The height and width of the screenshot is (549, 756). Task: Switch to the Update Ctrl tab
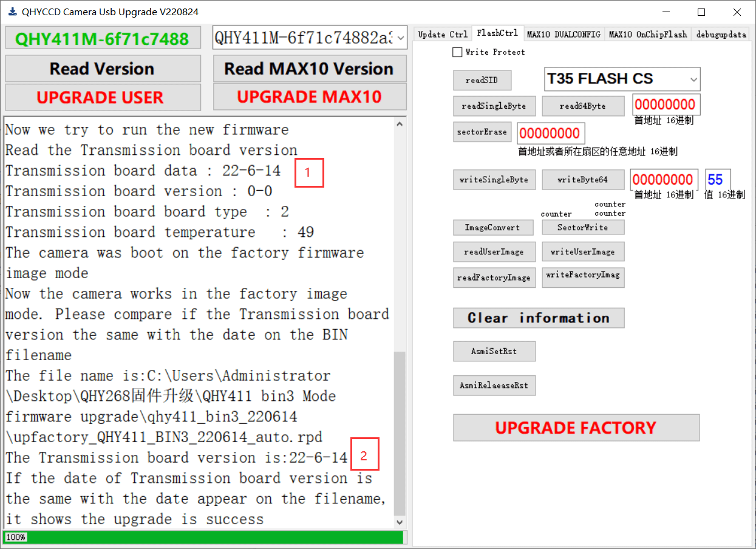[443, 34]
